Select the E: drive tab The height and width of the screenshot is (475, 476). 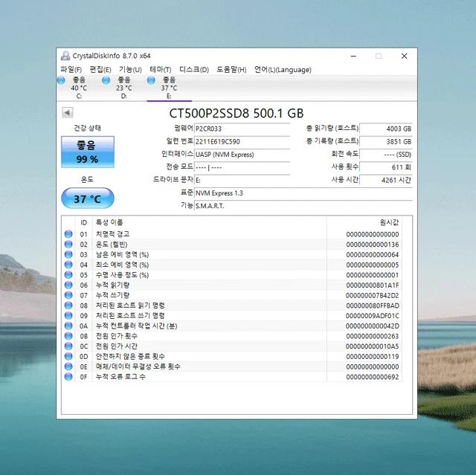[x=169, y=88]
